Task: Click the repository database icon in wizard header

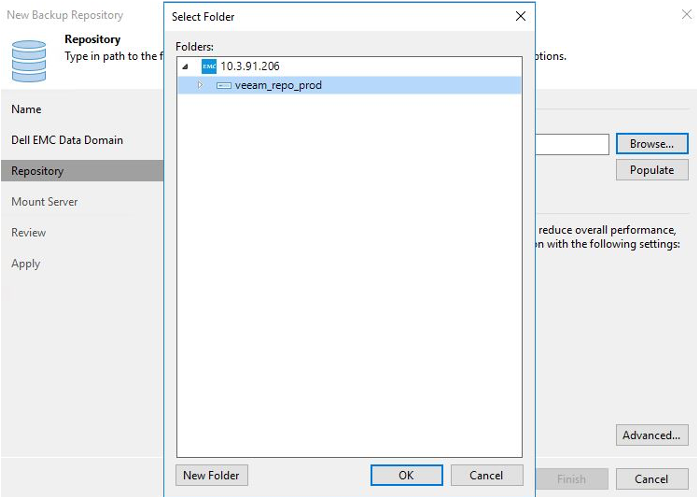Action: click(29, 61)
